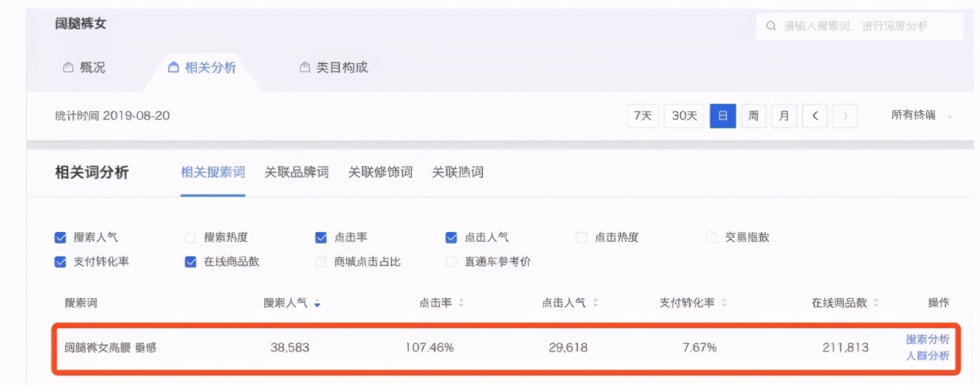
Task: Open 人群分析 link in row
Action: pyautogui.click(x=928, y=356)
